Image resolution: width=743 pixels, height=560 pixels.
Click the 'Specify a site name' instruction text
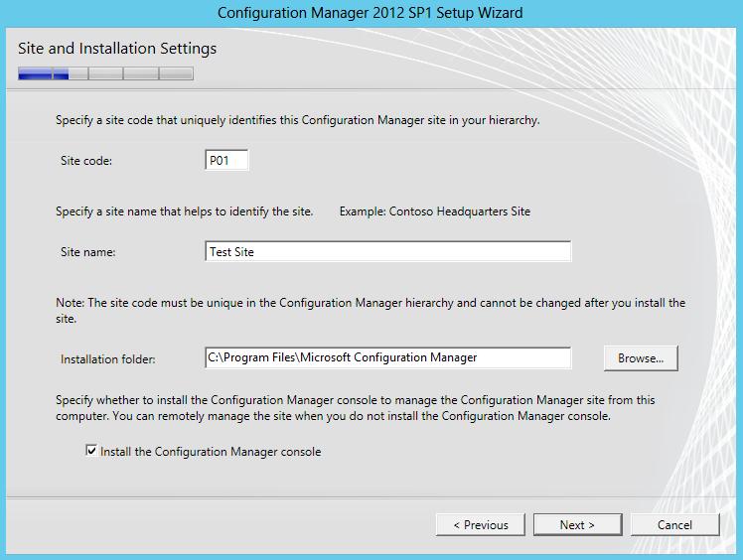click(x=185, y=211)
